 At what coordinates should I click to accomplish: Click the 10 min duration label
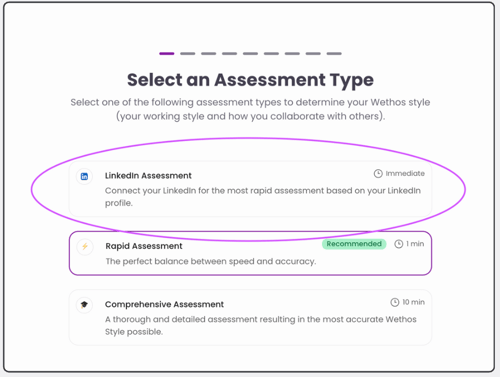(413, 302)
